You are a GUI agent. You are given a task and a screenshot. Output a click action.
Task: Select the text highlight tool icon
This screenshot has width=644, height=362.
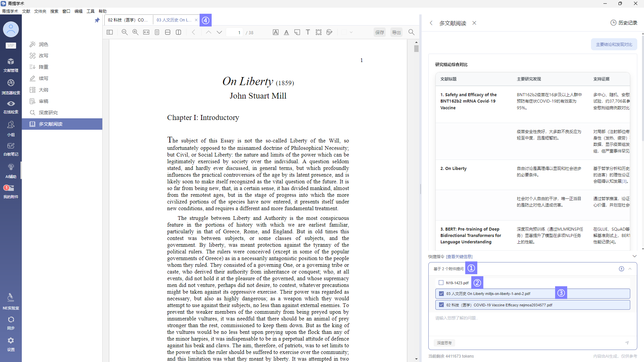pos(275,32)
